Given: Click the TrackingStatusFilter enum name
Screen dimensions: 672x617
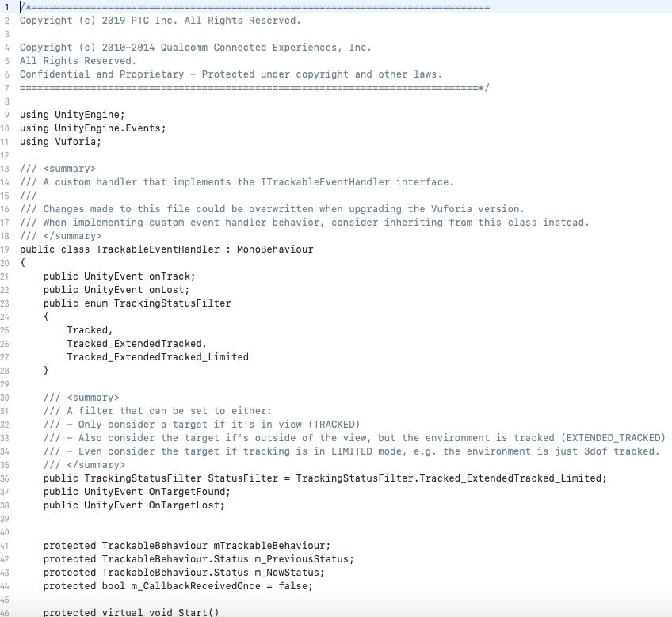Looking at the screenshot, I should tap(172, 303).
